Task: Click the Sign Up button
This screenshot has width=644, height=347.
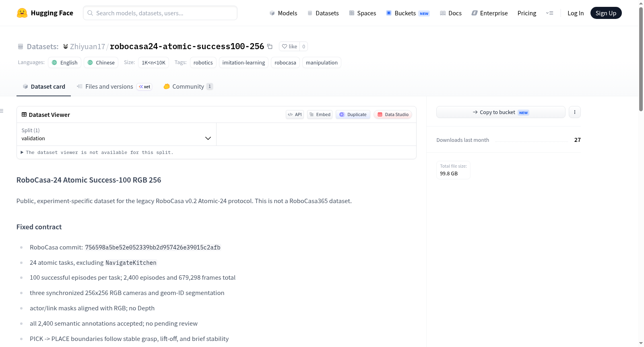Action: coord(606,13)
